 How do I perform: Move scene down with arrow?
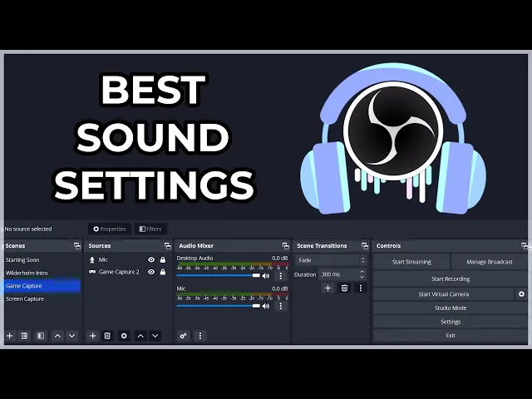[x=72, y=336]
